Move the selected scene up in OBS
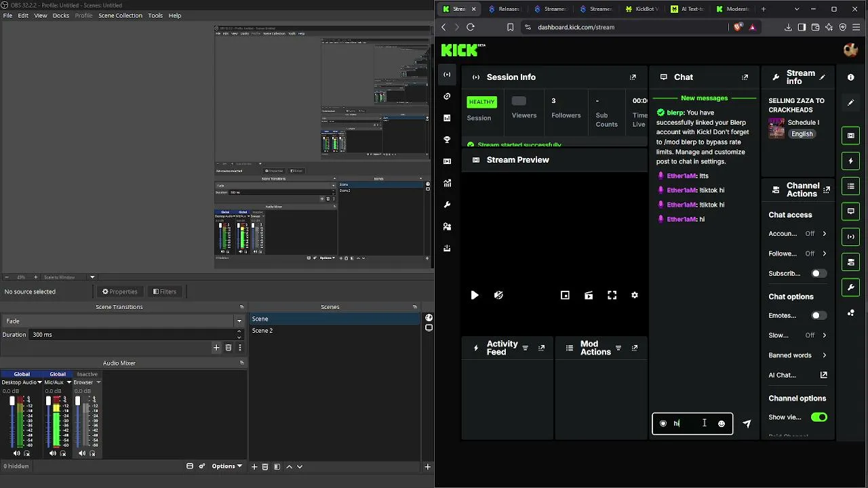Image resolution: width=868 pixels, height=488 pixels. pyautogui.click(x=290, y=466)
